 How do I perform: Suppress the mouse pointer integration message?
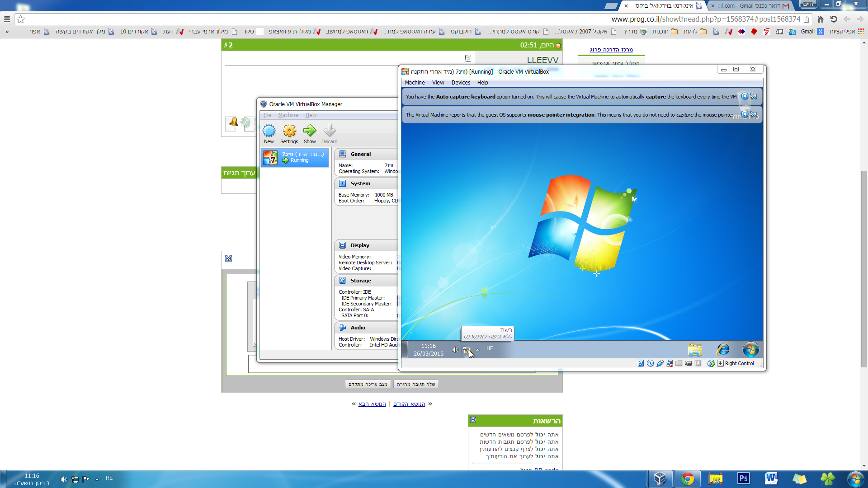click(754, 115)
